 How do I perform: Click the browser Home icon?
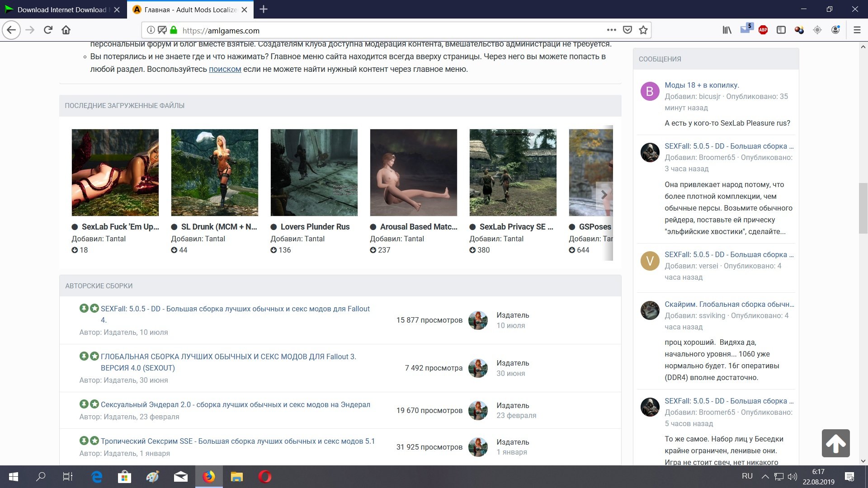[66, 30]
